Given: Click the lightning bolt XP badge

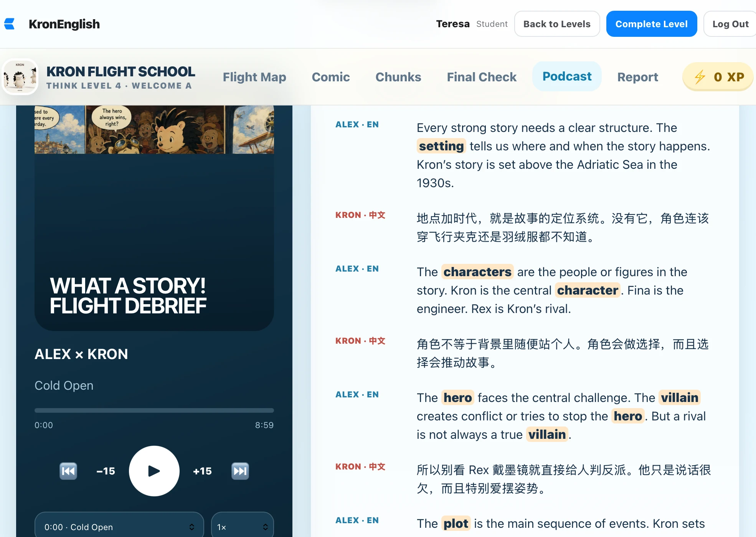Looking at the screenshot, I should point(718,77).
